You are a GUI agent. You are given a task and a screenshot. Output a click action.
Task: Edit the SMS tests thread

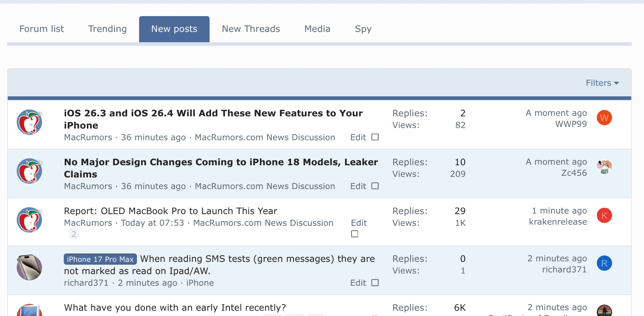(358, 283)
